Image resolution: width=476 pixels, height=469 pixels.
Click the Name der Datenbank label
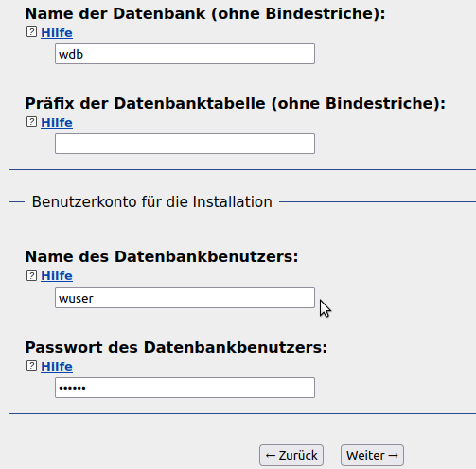click(x=205, y=14)
